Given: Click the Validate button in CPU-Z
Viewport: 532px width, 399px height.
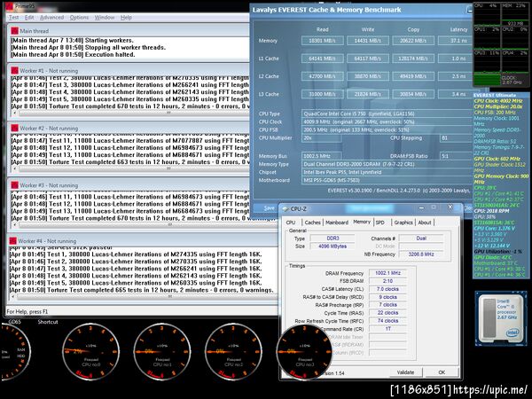Looking at the screenshot, I should pyautogui.click(x=405, y=372).
